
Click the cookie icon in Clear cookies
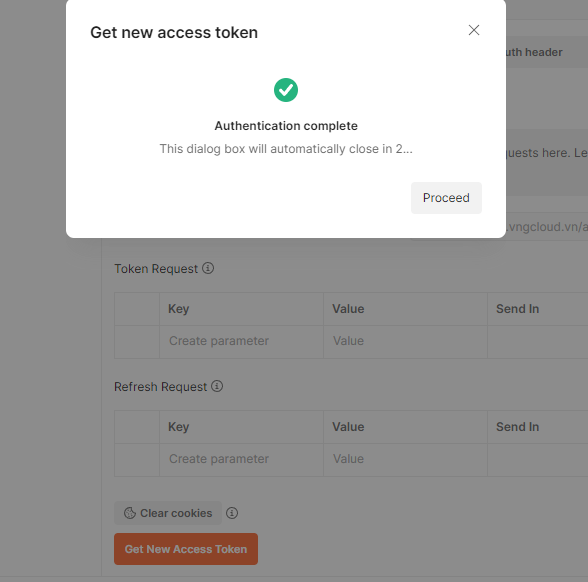click(130, 513)
